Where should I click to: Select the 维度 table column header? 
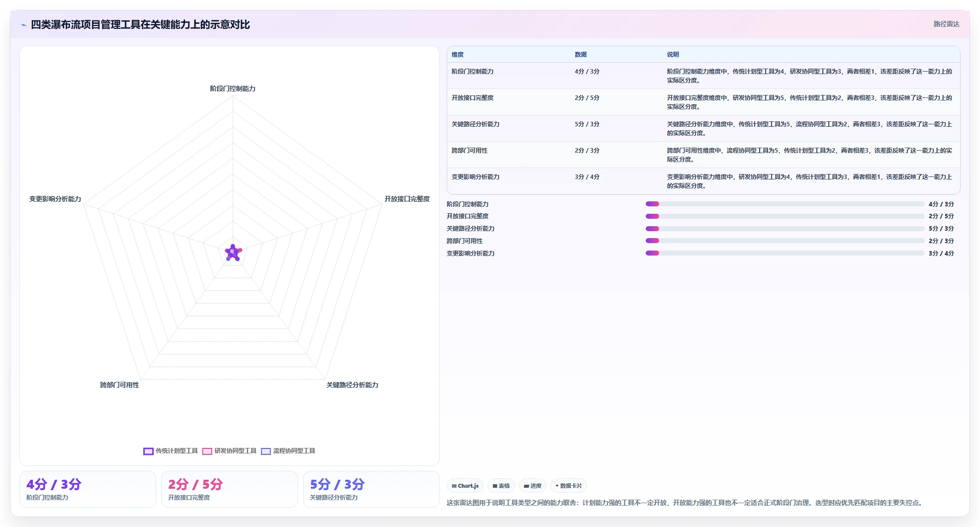[458, 55]
